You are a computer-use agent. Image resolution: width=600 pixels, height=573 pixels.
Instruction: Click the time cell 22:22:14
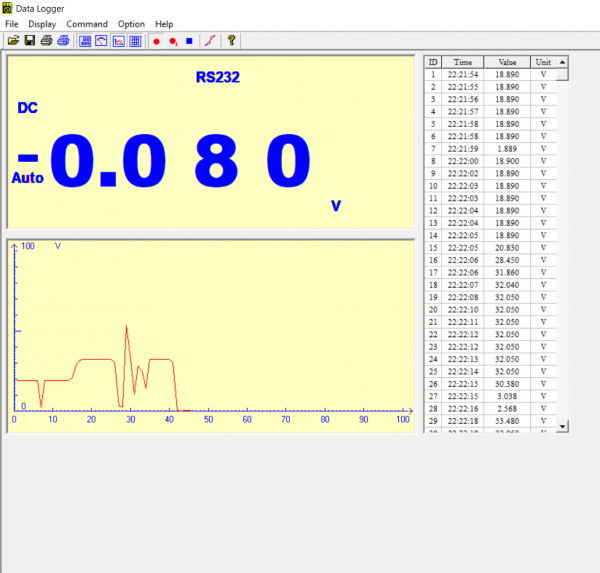[x=463, y=371]
